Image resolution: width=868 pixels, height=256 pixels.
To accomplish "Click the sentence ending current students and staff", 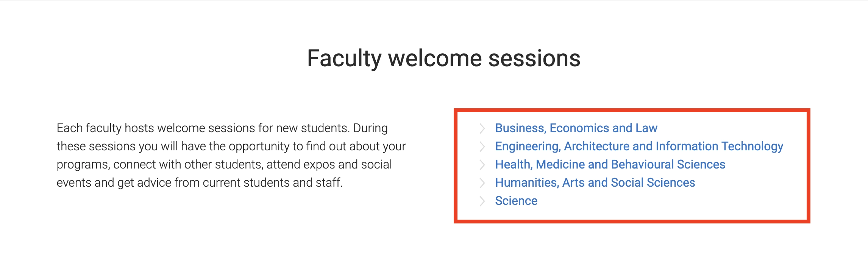I will click(200, 183).
